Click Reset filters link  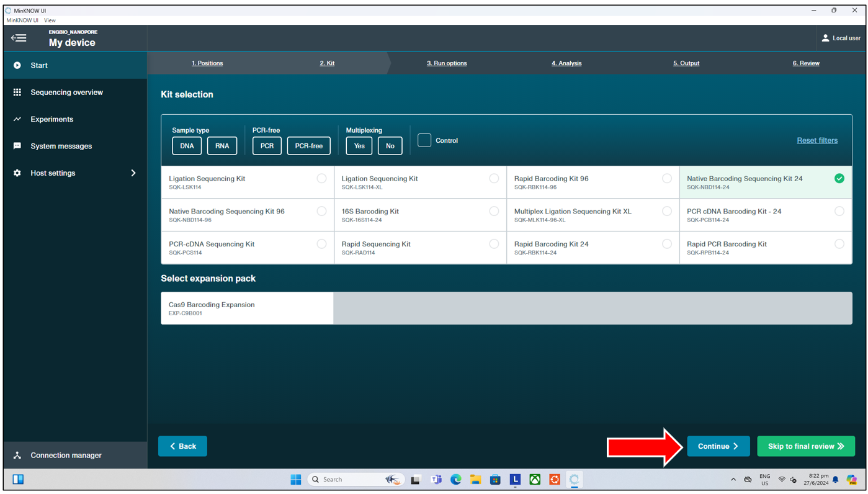point(817,140)
